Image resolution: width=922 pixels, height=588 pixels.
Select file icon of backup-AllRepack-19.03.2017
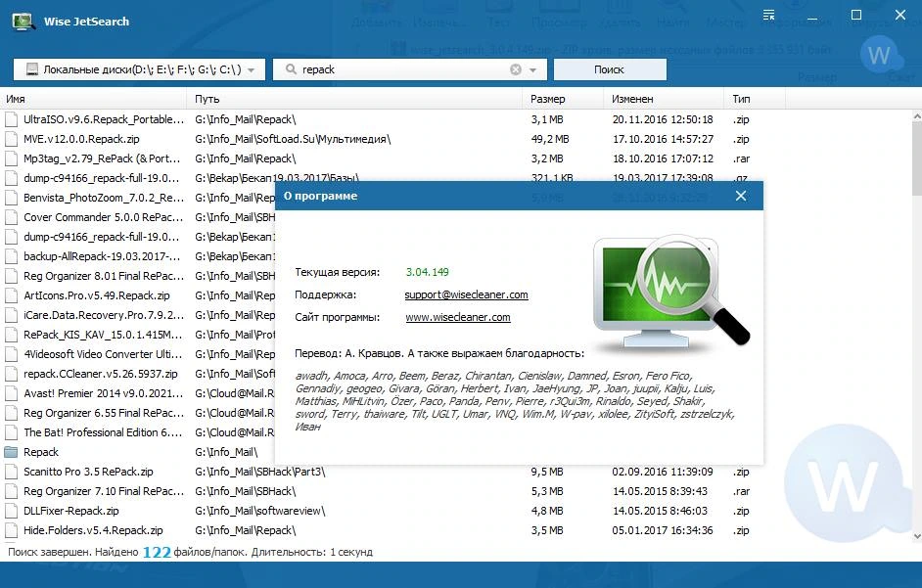pyautogui.click(x=11, y=256)
